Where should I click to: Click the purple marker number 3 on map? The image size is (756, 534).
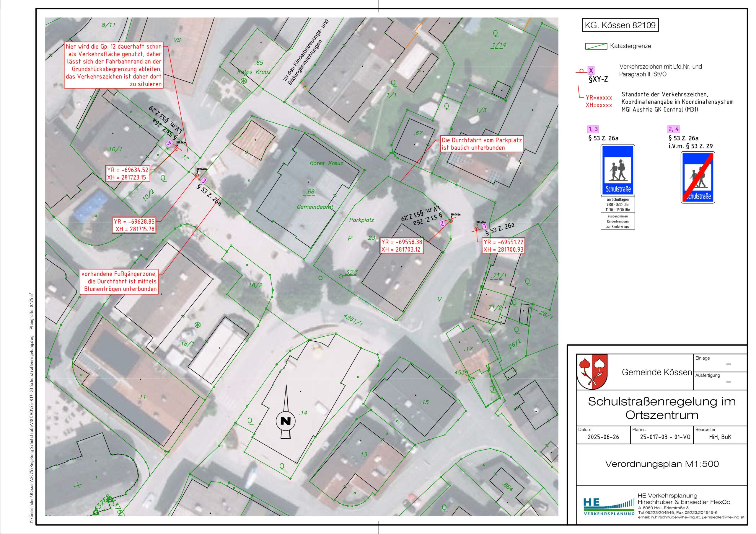(x=204, y=181)
